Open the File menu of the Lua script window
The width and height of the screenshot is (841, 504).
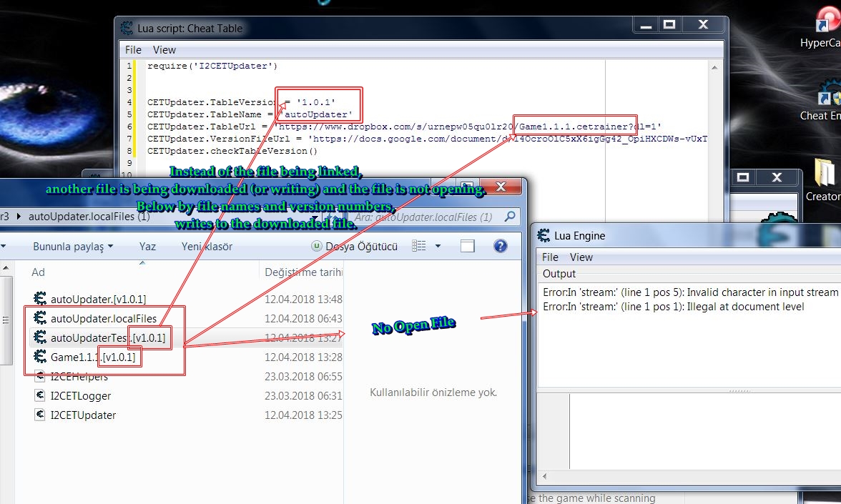pos(132,49)
